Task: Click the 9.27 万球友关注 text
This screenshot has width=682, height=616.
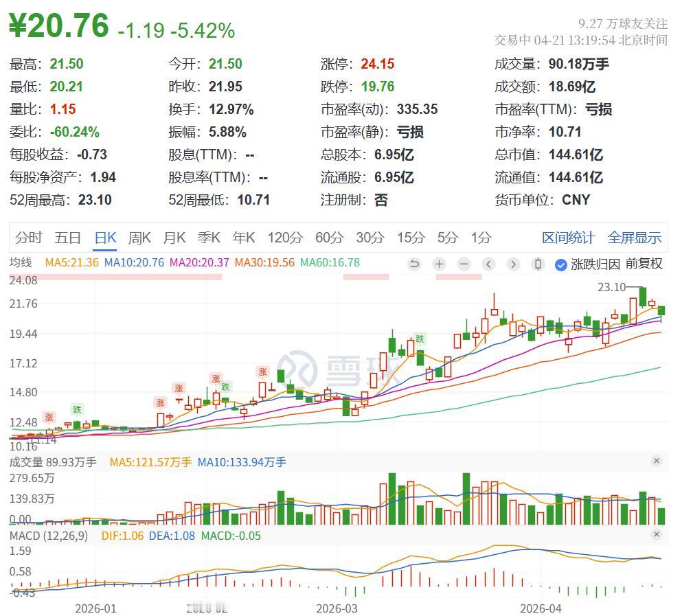Action: point(622,23)
